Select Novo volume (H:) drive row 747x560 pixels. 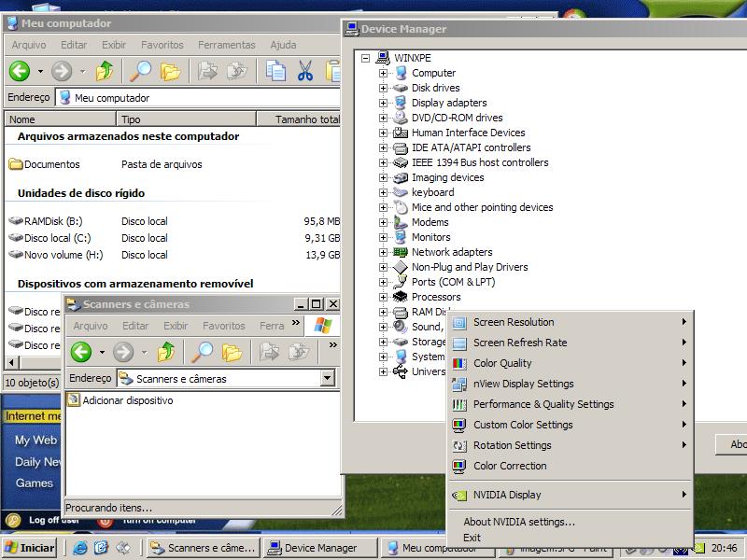click(x=174, y=255)
